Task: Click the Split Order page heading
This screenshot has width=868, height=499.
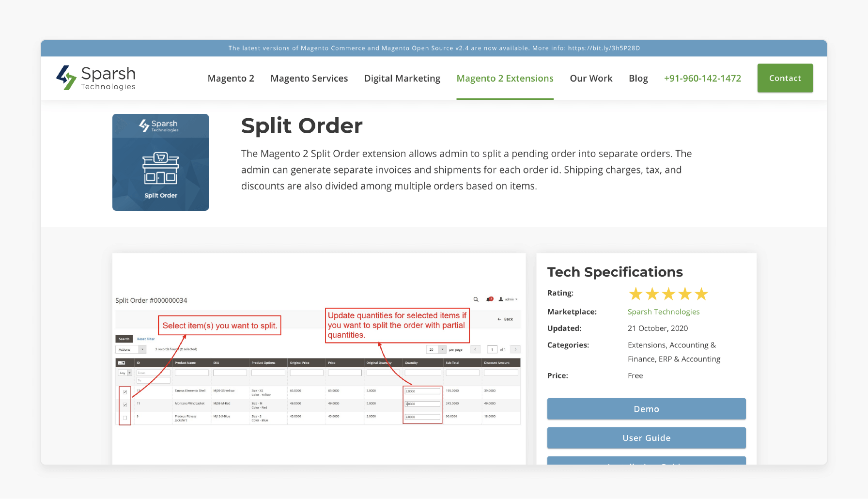Action: pos(302,126)
